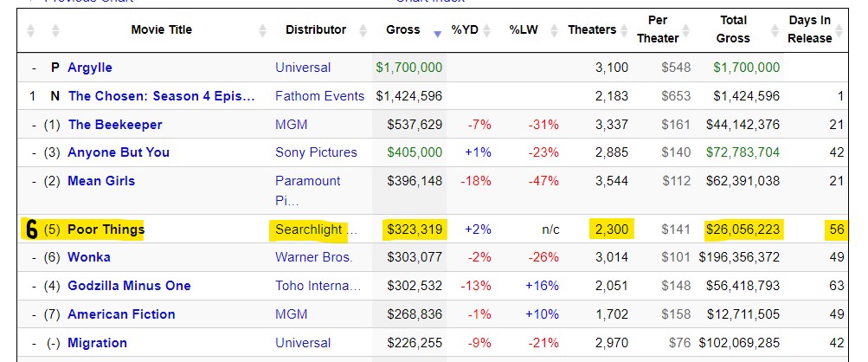Viewport: 868px width, 362px height.
Task: Click the sort arrows next to Distributor
Action: (x=363, y=31)
